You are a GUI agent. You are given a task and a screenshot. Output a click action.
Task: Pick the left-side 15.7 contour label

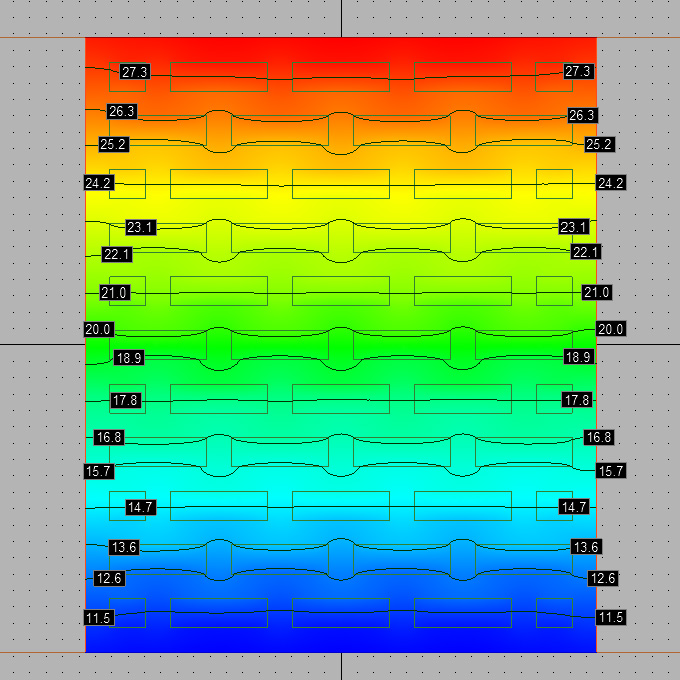tap(99, 471)
